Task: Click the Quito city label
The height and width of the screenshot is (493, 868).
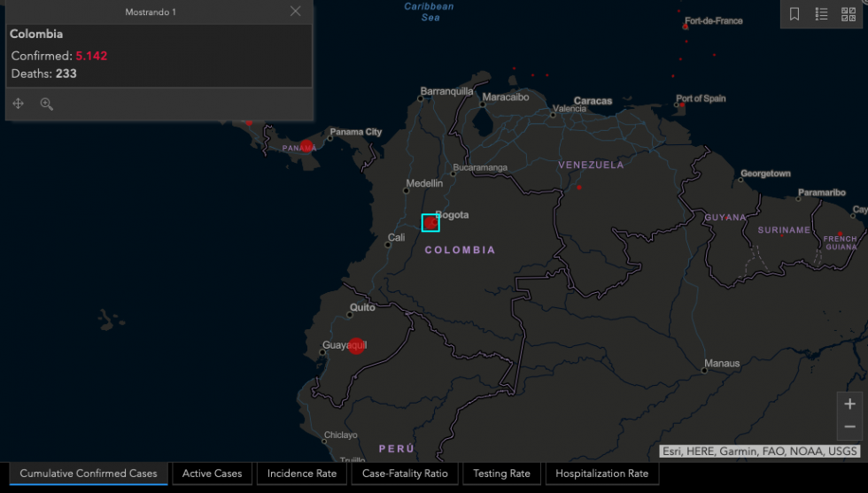Action: coord(362,307)
